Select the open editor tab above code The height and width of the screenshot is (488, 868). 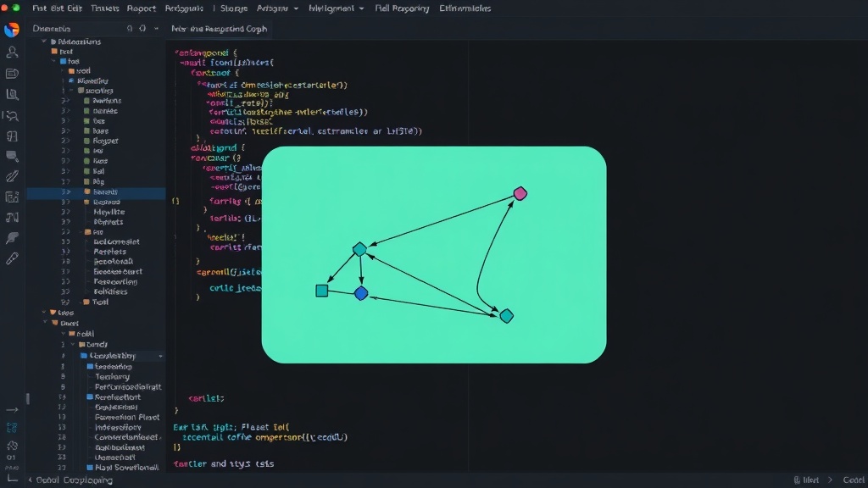[220, 29]
